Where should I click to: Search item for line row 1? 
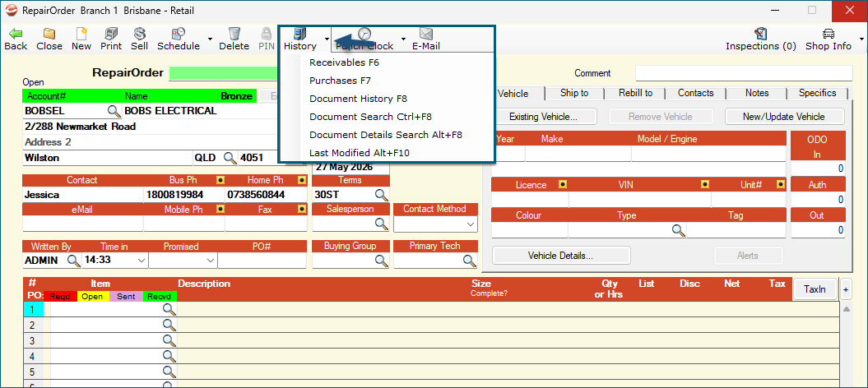(x=169, y=310)
